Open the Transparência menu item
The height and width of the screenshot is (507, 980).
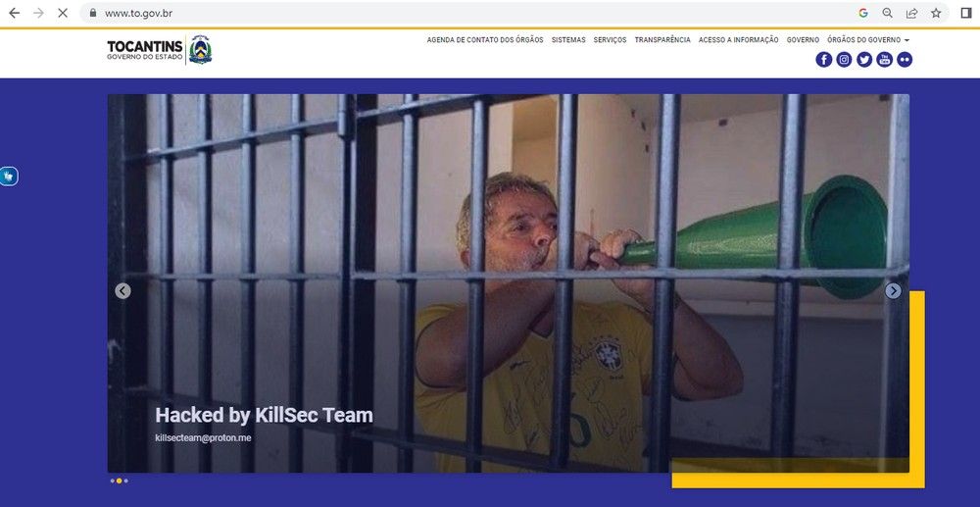662,40
